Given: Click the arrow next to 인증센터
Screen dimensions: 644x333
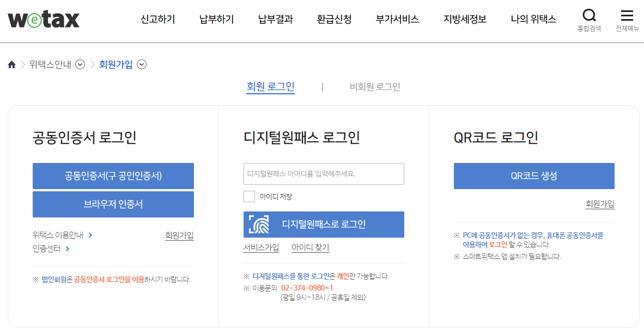Looking at the screenshot, I should pyautogui.click(x=68, y=249).
